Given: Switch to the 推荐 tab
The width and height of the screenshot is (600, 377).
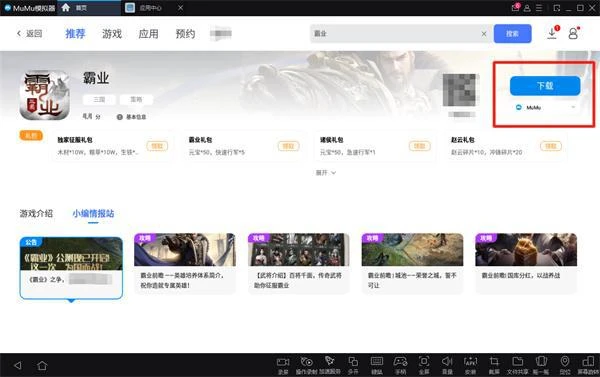Looking at the screenshot, I should tap(75, 34).
